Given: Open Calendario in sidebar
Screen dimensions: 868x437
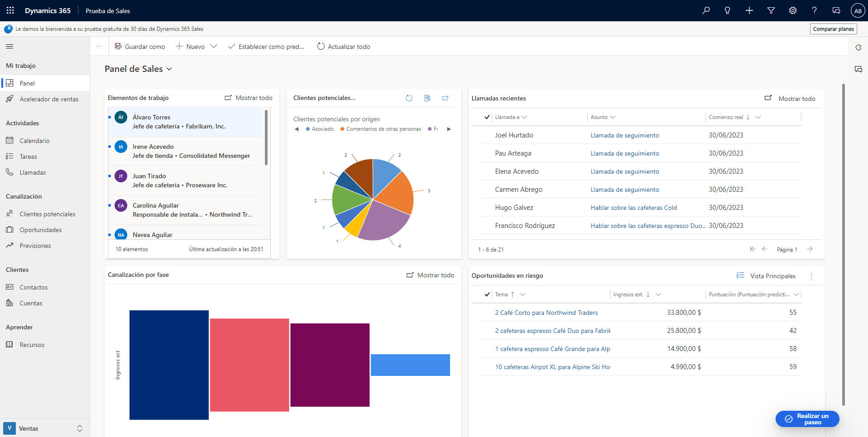Looking at the screenshot, I should [x=44, y=141].
